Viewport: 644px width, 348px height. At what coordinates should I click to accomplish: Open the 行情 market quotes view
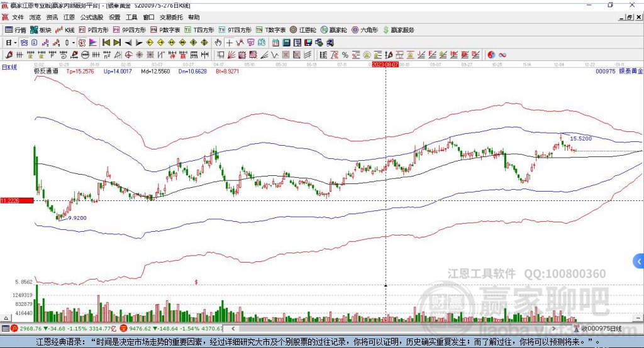16,30
